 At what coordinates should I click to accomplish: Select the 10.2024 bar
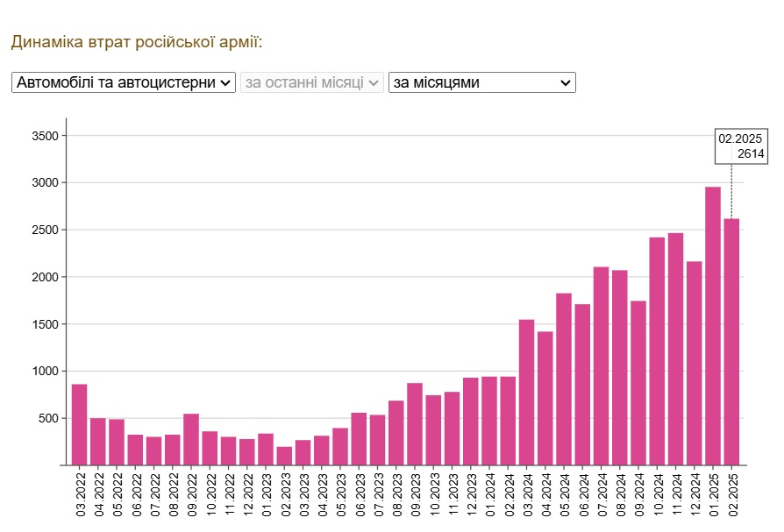[657, 351]
